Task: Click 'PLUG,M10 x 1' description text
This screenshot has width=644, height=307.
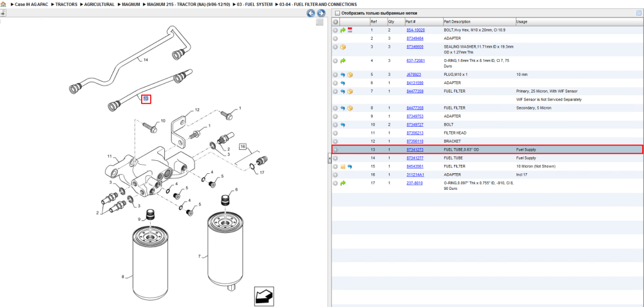Action: pos(455,75)
